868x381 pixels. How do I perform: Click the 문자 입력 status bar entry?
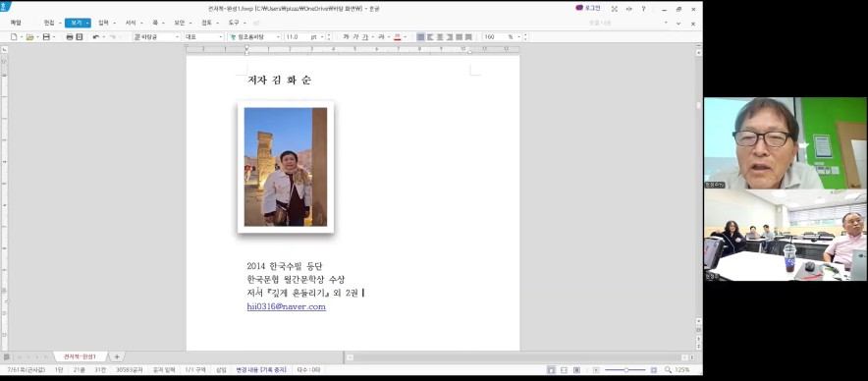tap(164, 369)
